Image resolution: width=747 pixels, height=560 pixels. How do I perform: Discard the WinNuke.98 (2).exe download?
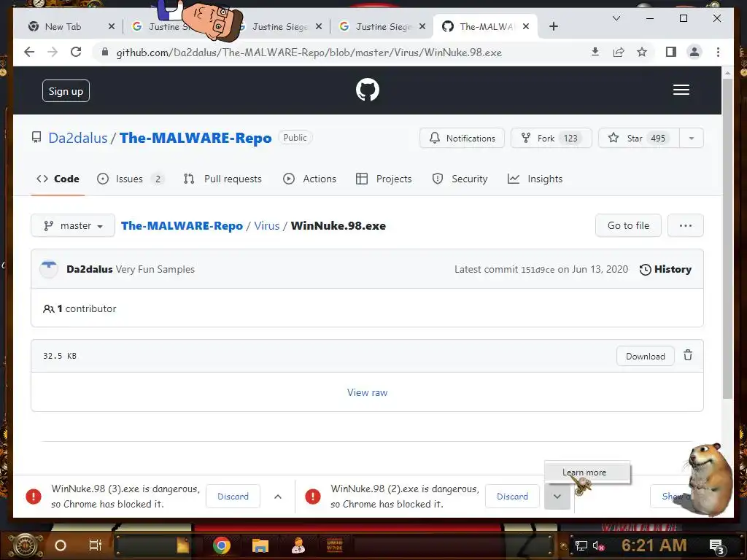[x=512, y=496]
